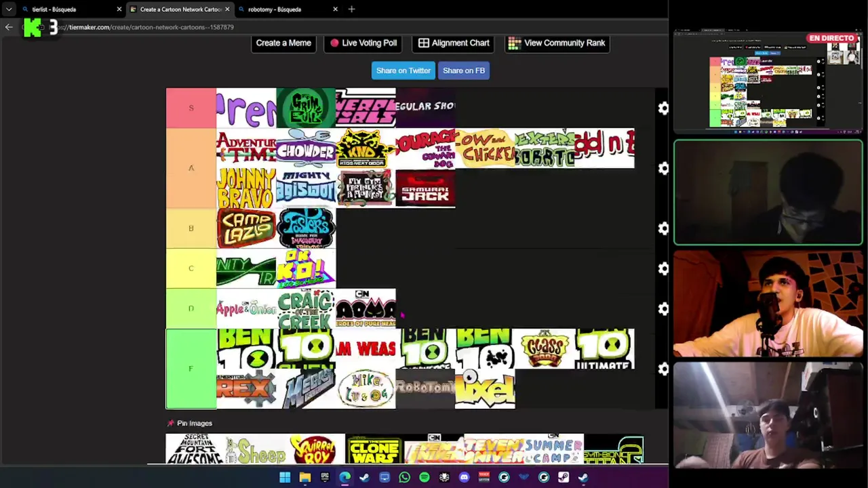Select the Kids Next Door logo
The width and height of the screenshot is (868, 488).
point(366,148)
